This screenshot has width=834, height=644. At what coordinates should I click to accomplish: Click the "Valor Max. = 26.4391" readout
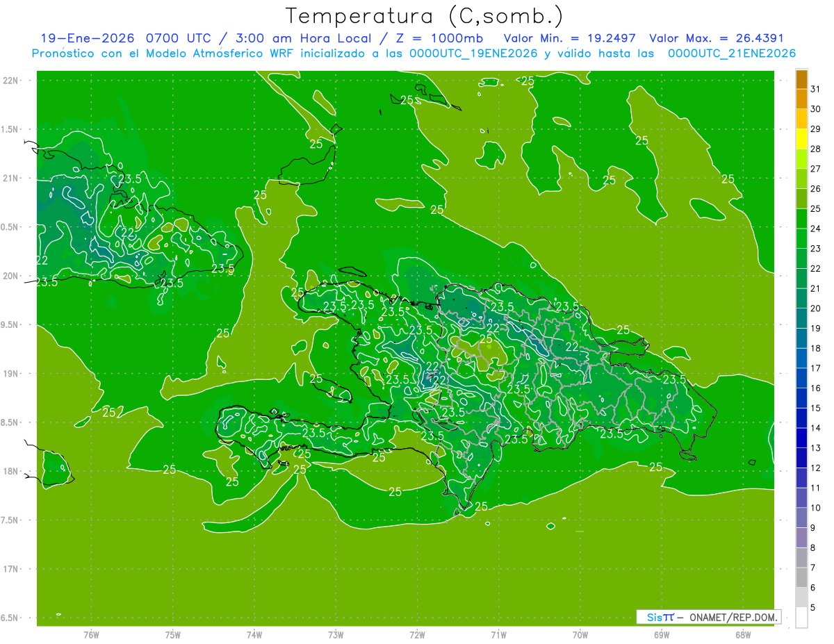[717, 38]
